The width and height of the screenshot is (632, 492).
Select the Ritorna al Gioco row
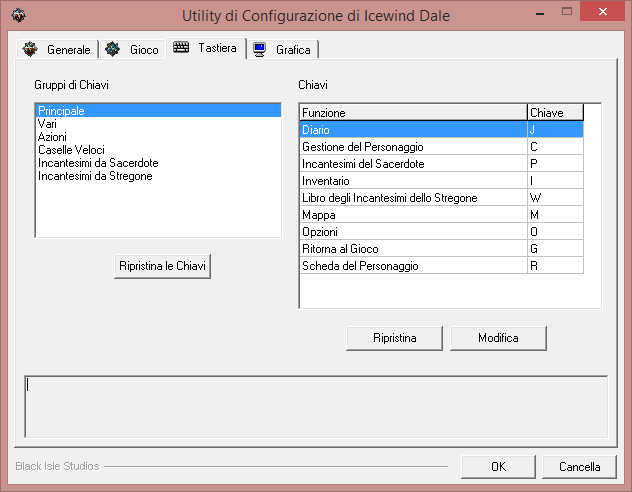(441, 249)
